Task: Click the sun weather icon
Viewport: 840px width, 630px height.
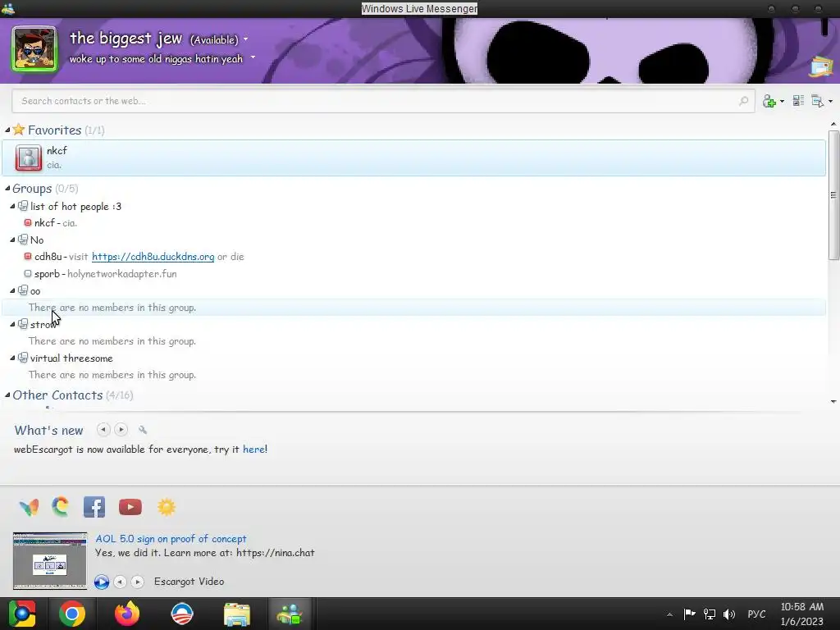Action: 167,507
